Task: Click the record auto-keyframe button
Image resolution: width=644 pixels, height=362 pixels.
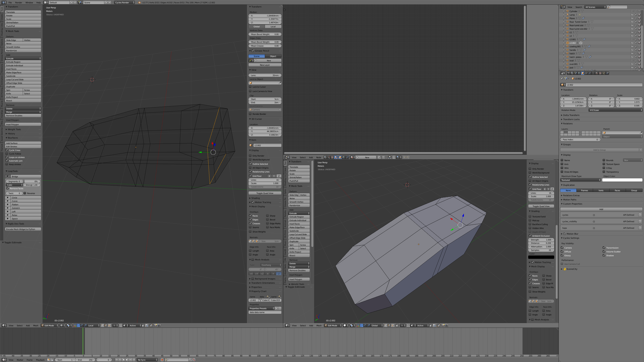Action: pyautogui.click(x=162, y=360)
